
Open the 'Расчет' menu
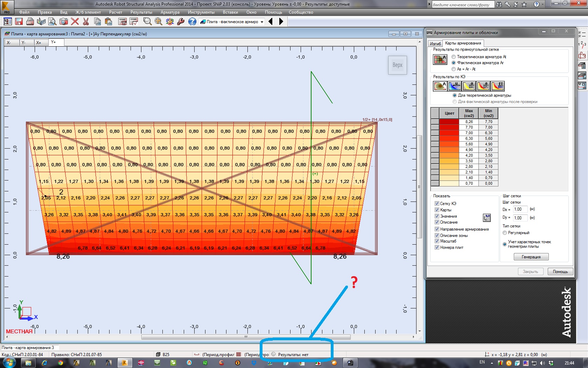coord(115,12)
